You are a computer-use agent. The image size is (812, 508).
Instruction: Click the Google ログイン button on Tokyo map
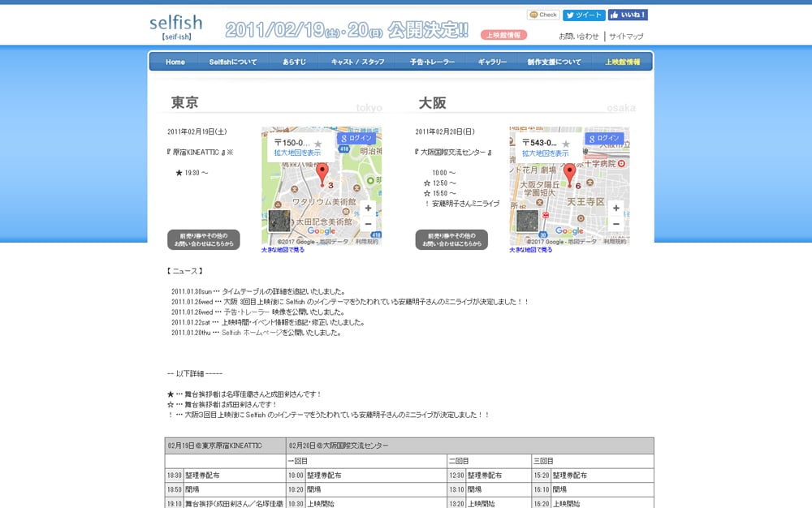(x=356, y=138)
